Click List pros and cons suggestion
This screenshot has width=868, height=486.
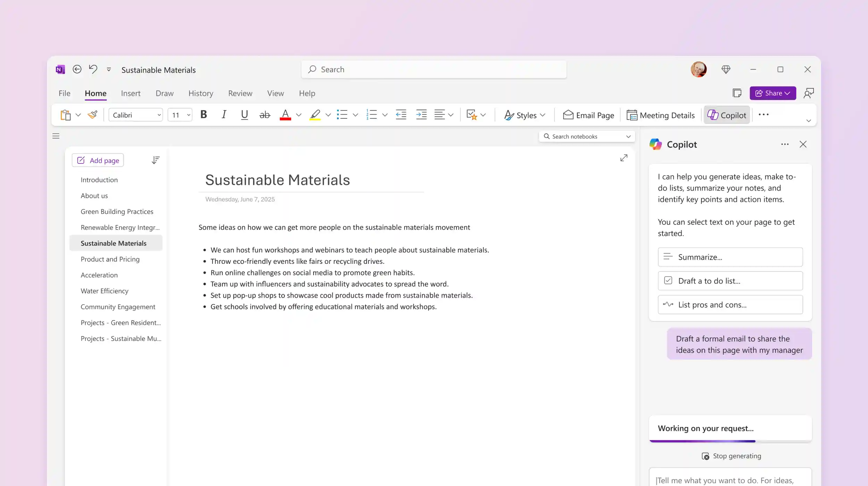pyautogui.click(x=730, y=305)
